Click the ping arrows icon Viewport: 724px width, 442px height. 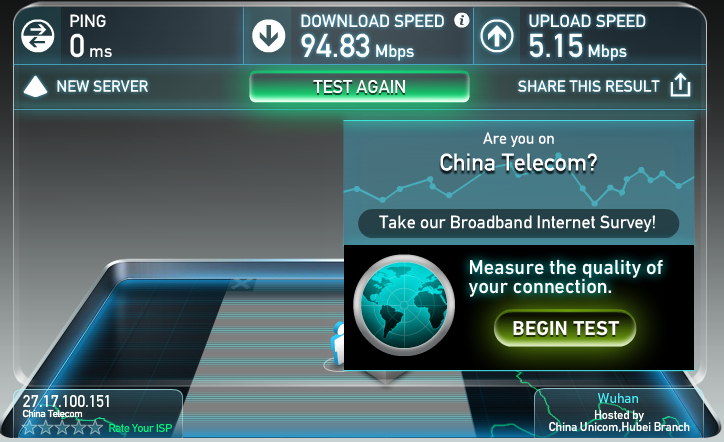(x=37, y=36)
